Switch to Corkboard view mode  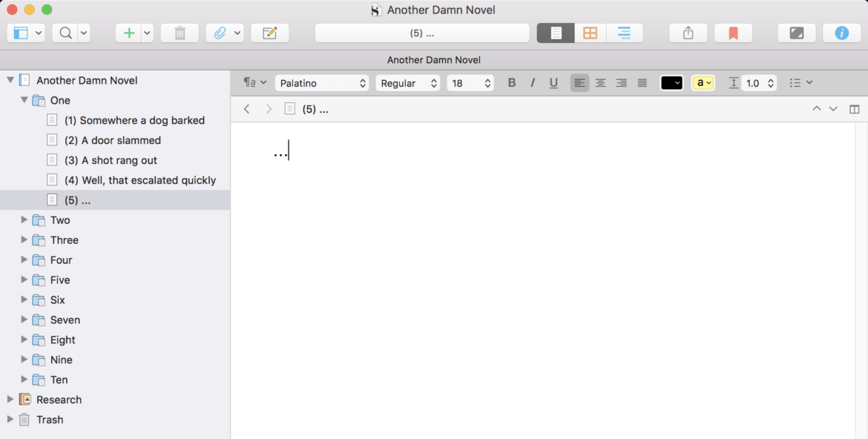tap(590, 33)
